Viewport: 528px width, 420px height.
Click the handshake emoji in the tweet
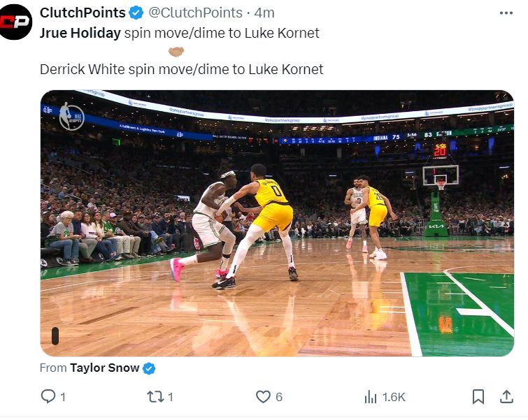pyautogui.click(x=176, y=52)
